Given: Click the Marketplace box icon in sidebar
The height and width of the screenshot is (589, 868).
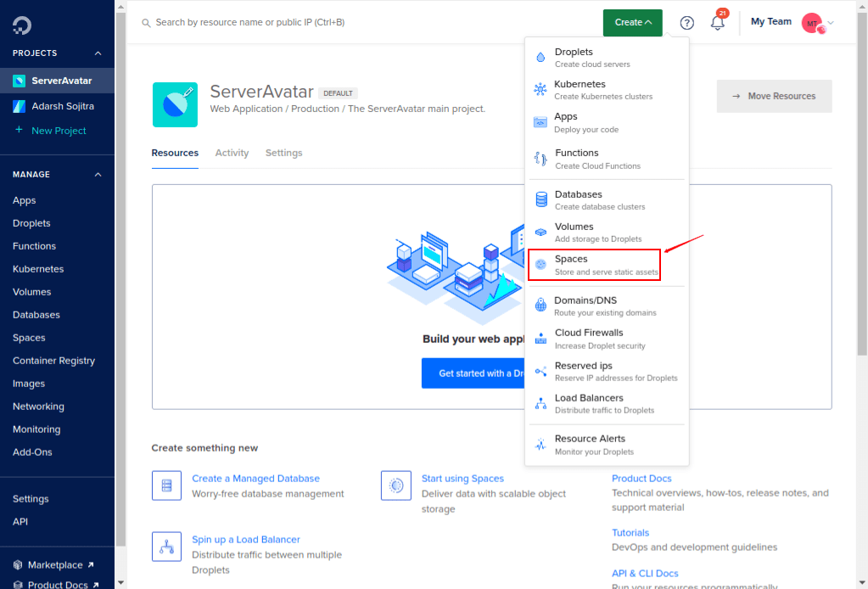Looking at the screenshot, I should 18,564.
